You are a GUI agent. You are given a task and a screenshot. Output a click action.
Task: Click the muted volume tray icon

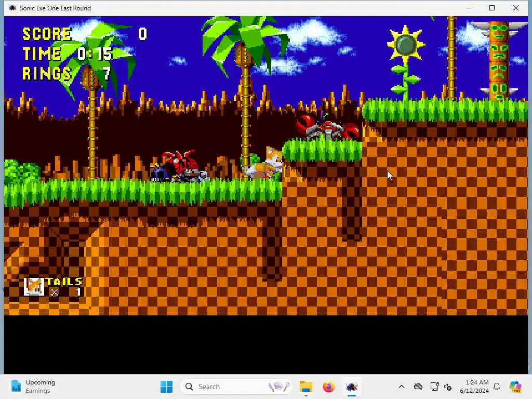(x=448, y=387)
